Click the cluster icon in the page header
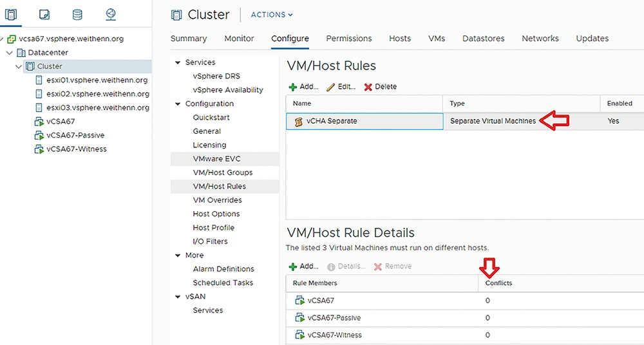The height and width of the screenshot is (345, 644). pos(176,15)
